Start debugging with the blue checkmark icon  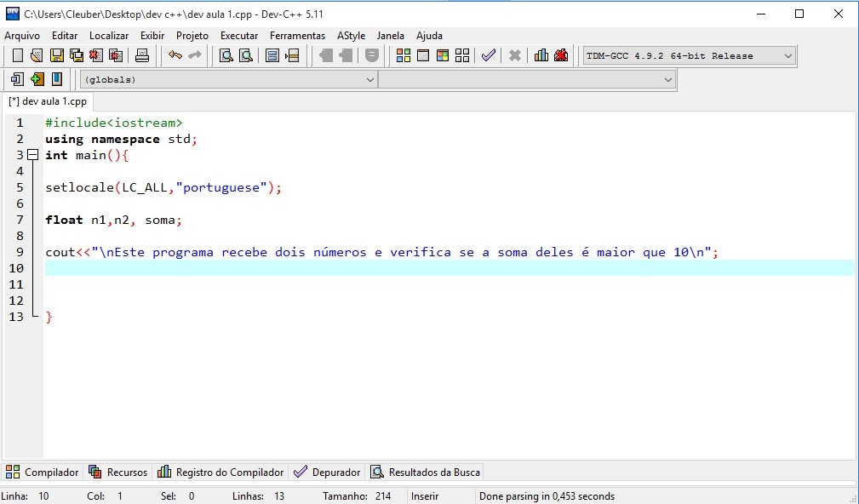489,55
